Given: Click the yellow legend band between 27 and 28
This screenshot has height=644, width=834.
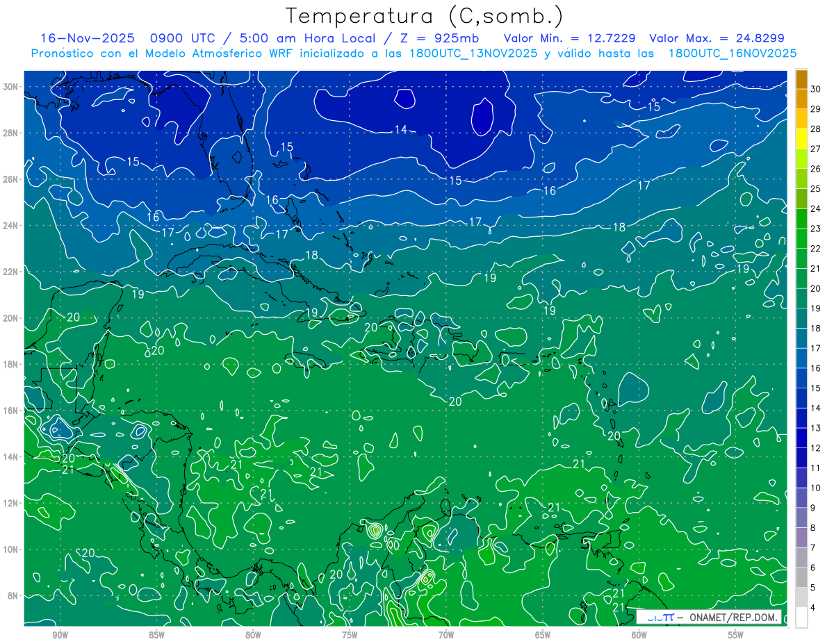Looking at the screenshot, I should coord(801,139).
